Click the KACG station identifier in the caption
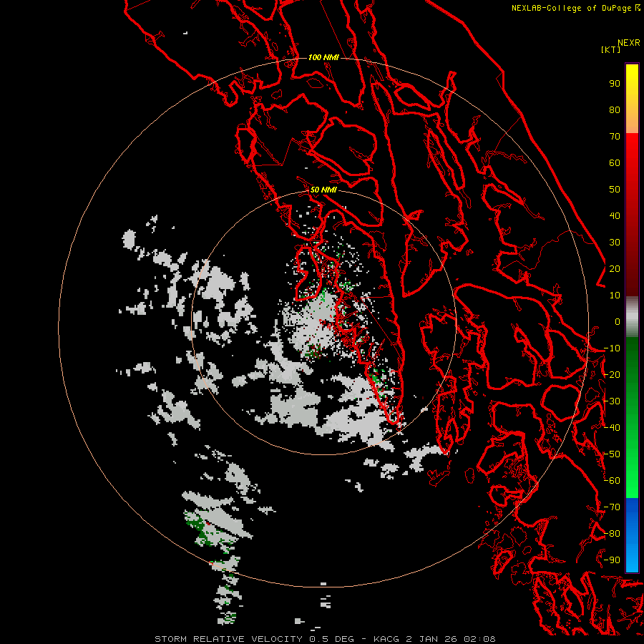644x644 pixels. tap(386, 639)
